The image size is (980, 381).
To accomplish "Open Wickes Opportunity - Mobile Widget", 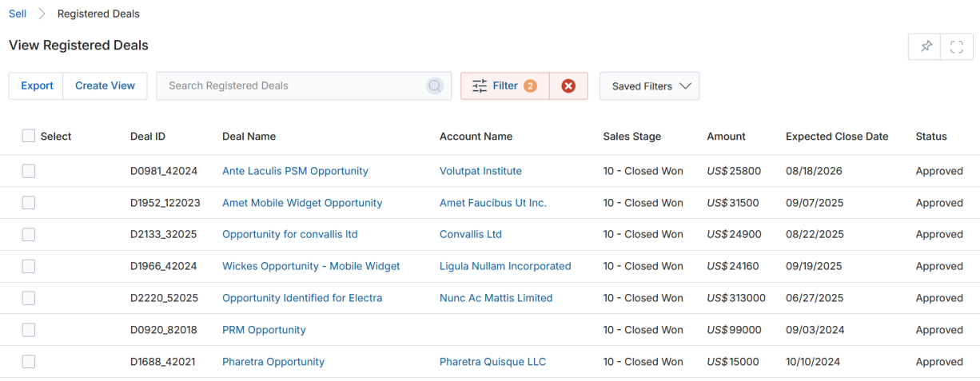I will pos(311,266).
